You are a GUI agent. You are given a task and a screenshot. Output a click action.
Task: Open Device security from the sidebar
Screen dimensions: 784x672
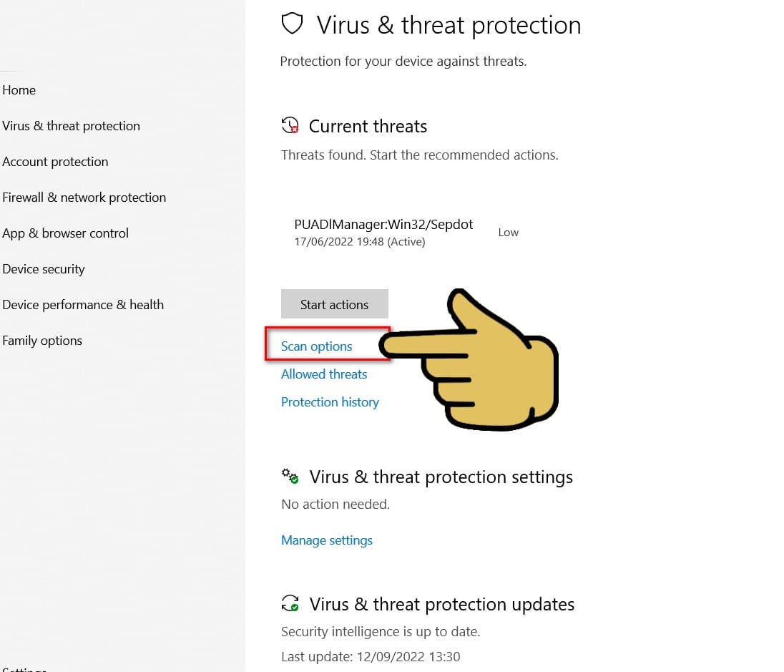(44, 268)
